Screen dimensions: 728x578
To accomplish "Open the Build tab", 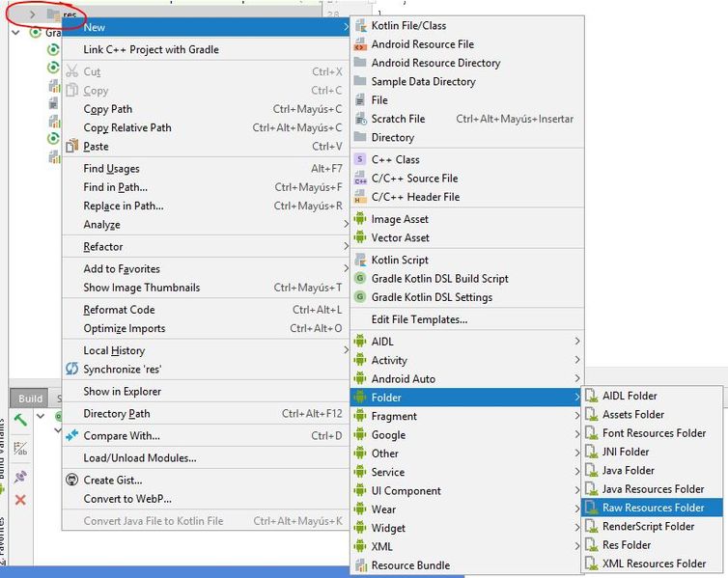I will click(30, 399).
